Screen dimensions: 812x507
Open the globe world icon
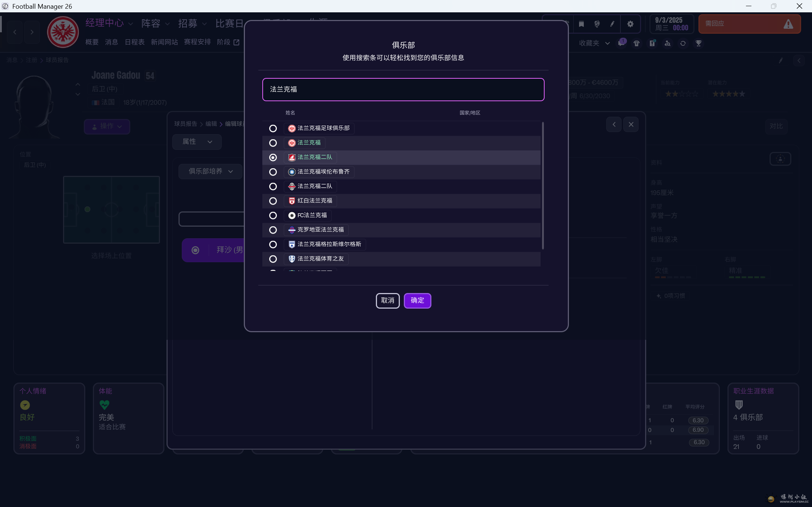pyautogui.click(x=597, y=24)
